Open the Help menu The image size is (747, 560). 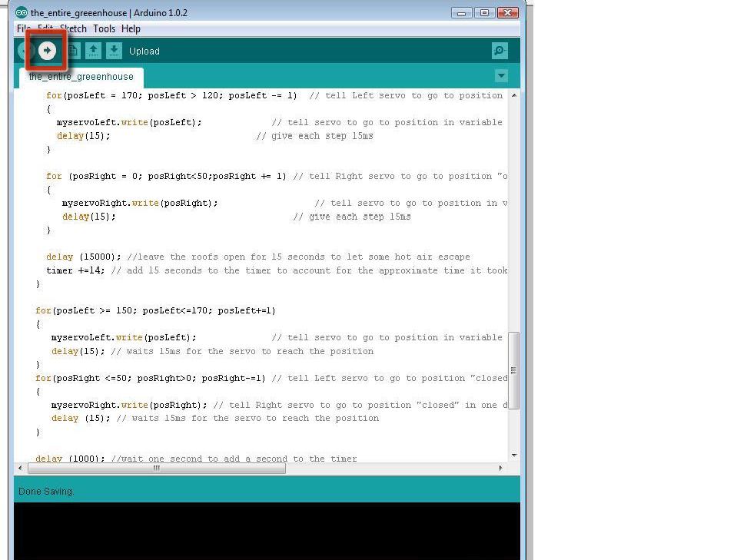pos(131,28)
